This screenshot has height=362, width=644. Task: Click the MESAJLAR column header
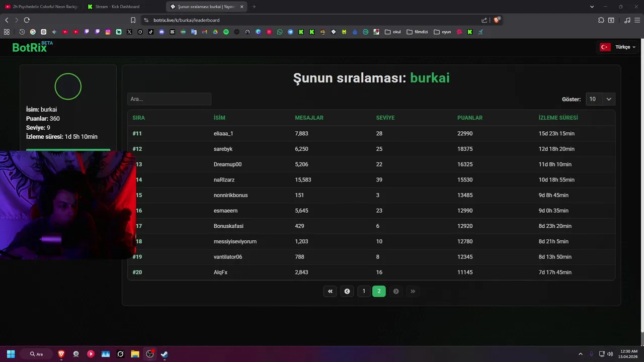tap(309, 118)
